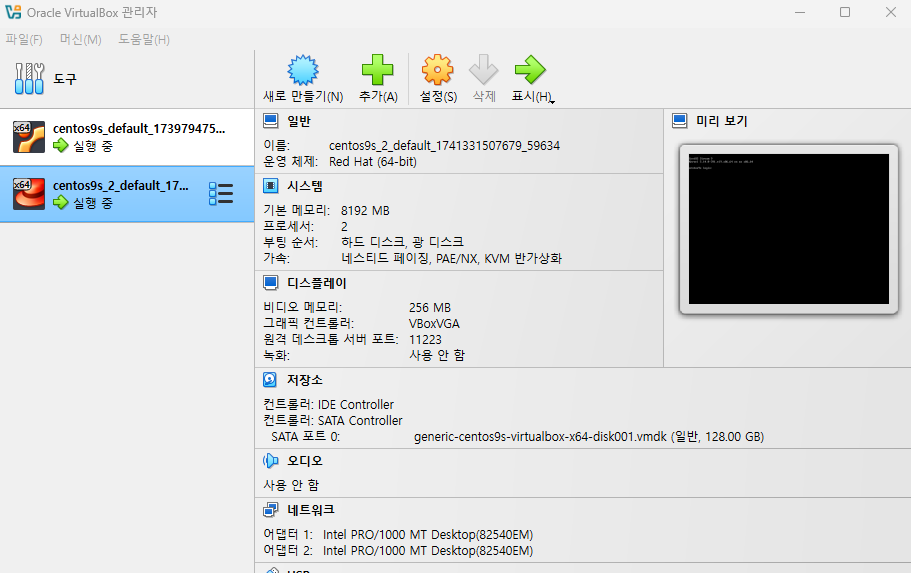
Task: Click the 어댑터 1 Intel PRO/1000 row
Action: (x=398, y=535)
